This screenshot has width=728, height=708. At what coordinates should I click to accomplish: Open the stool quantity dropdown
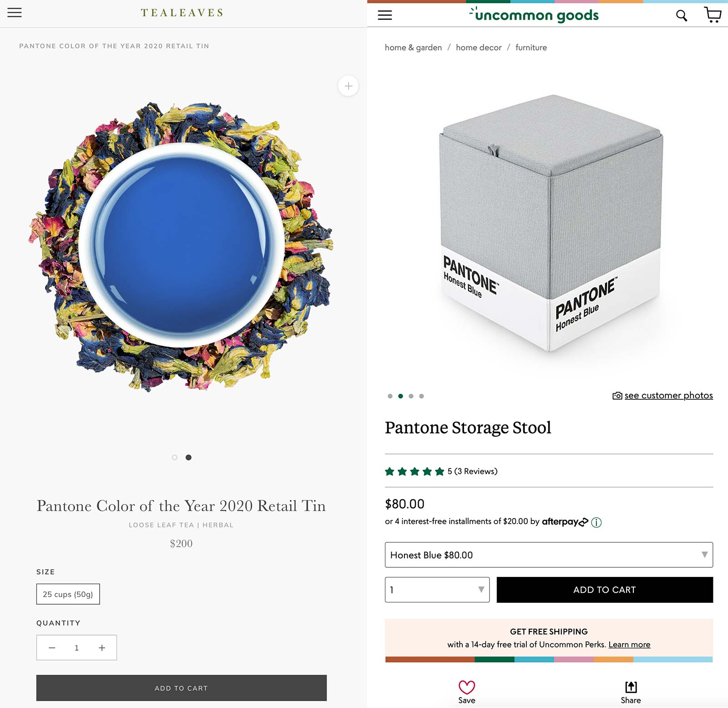437,590
